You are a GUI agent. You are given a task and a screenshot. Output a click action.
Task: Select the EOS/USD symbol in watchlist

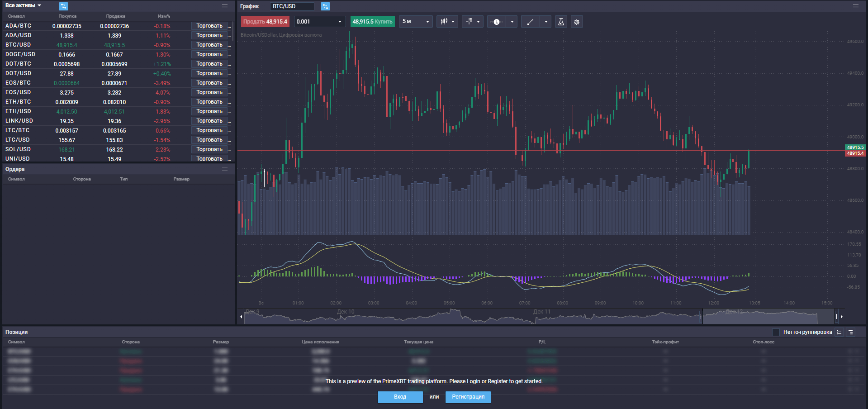tap(18, 92)
